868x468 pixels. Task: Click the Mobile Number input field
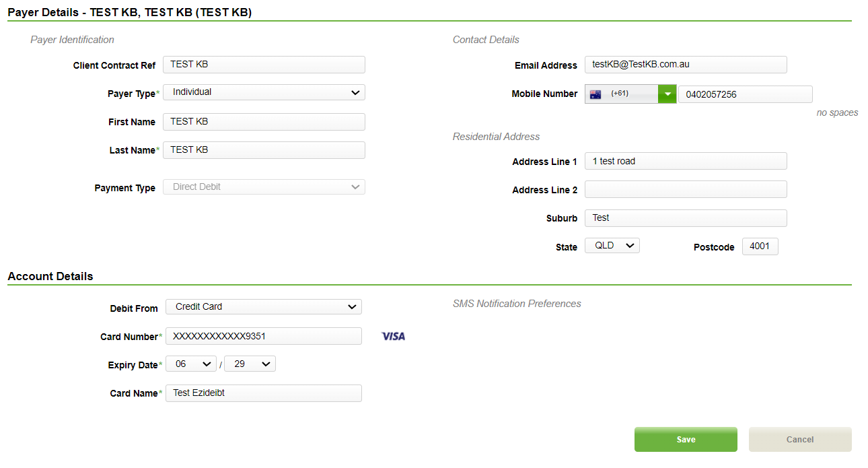pos(745,94)
